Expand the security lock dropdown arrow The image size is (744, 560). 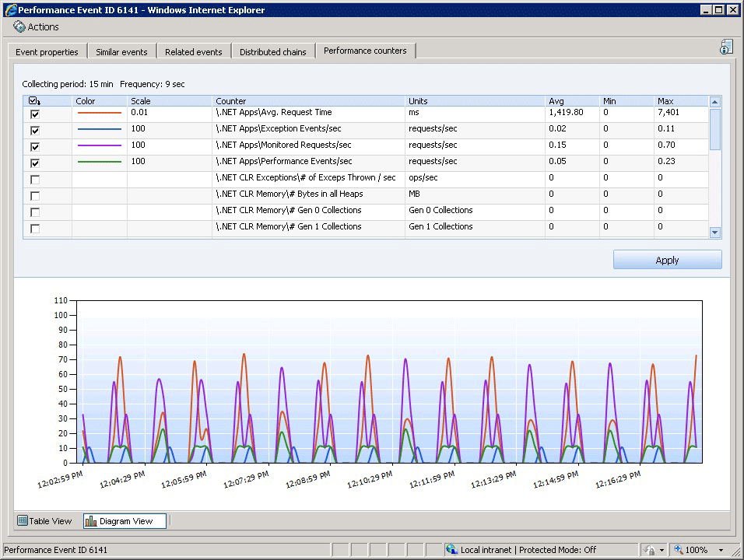(661, 550)
